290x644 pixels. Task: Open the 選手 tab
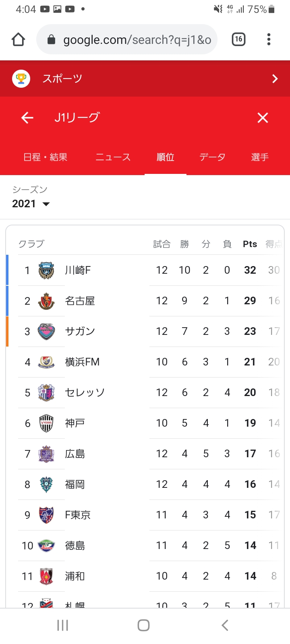point(260,157)
